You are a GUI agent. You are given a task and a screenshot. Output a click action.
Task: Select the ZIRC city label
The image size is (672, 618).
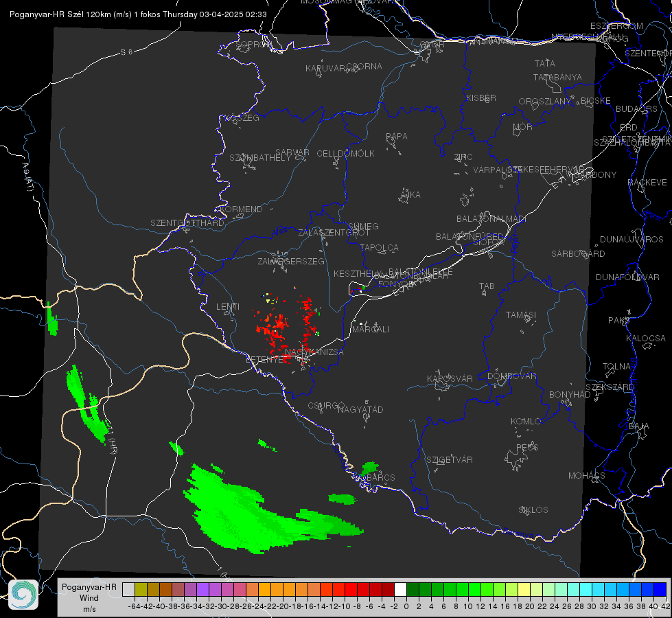click(x=463, y=157)
